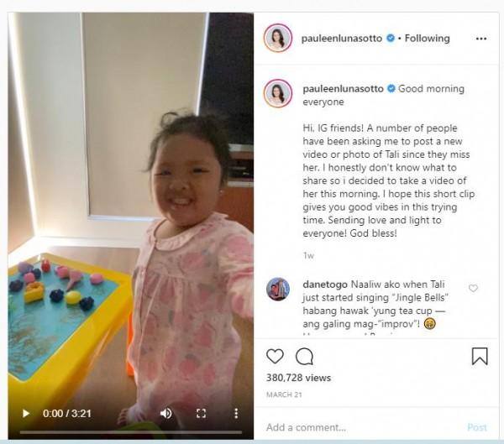
Task: Focus the Add a comment field
Action: tap(363, 427)
